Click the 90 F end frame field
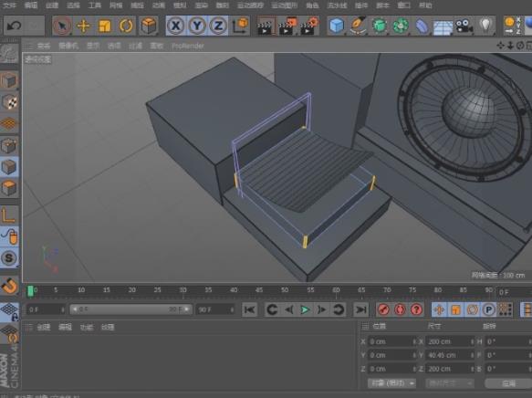The width and height of the screenshot is (532, 398). point(214,309)
